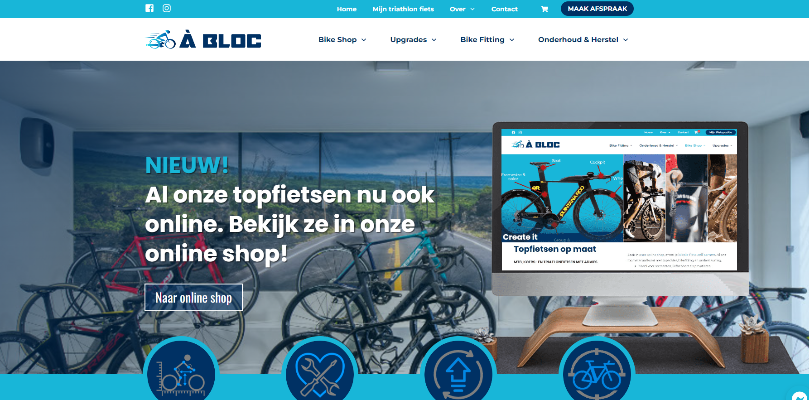Click the MAAK AFSPRAAK button
Image resolution: width=809 pixels, height=400 pixels.
[597, 9]
